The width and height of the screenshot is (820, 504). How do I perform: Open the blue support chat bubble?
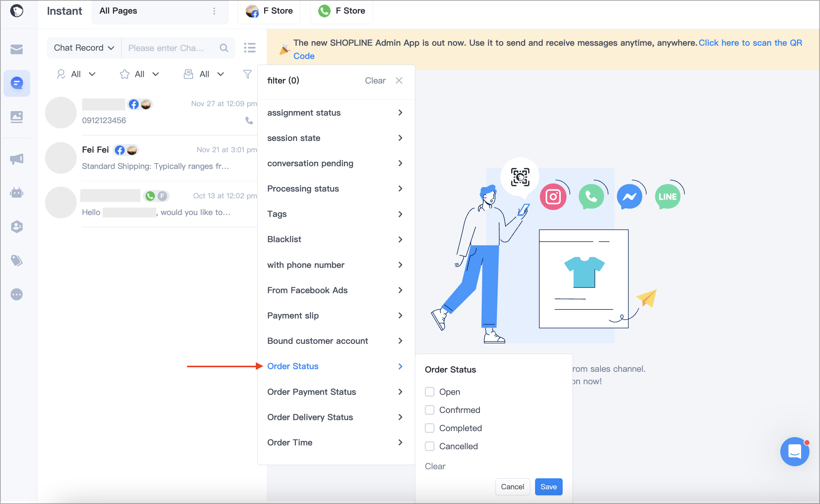(795, 451)
